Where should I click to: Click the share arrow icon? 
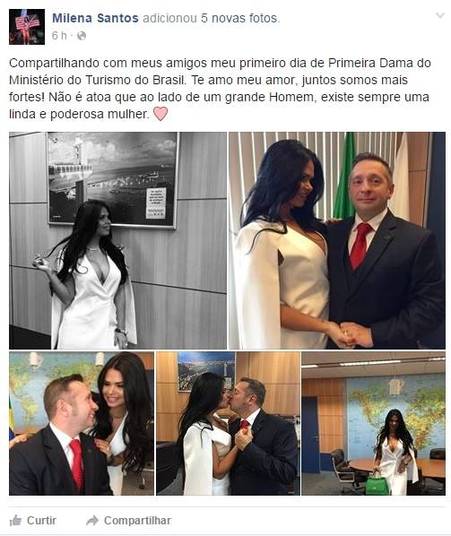pos(92,520)
